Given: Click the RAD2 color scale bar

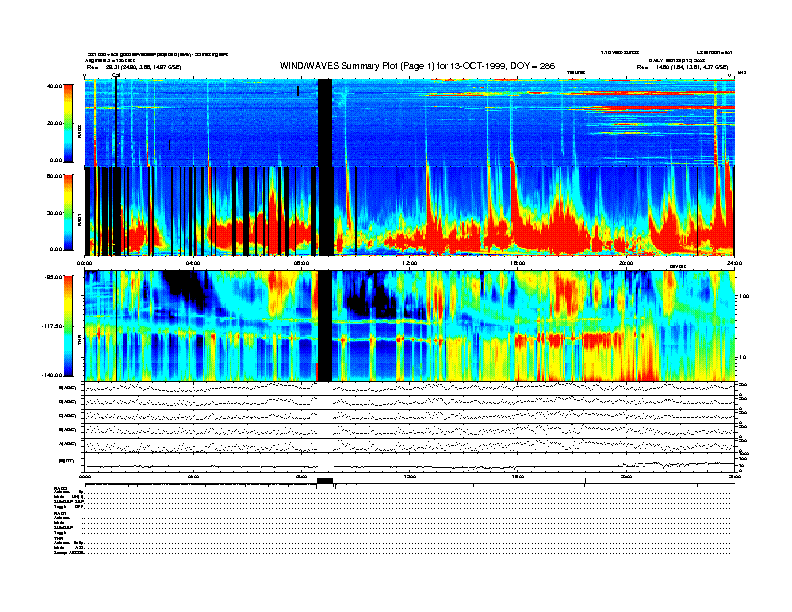Looking at the screenshot, I should click(x=68, y=124).
